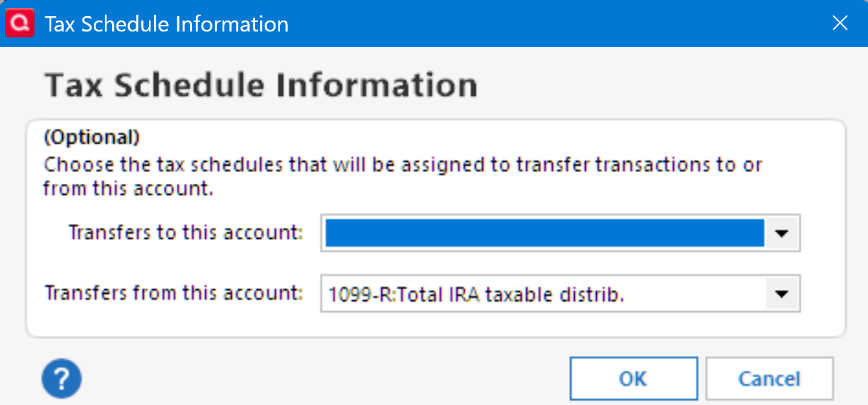Click the highlighted 'Transfers to this account' field

[x=544, y=234]
